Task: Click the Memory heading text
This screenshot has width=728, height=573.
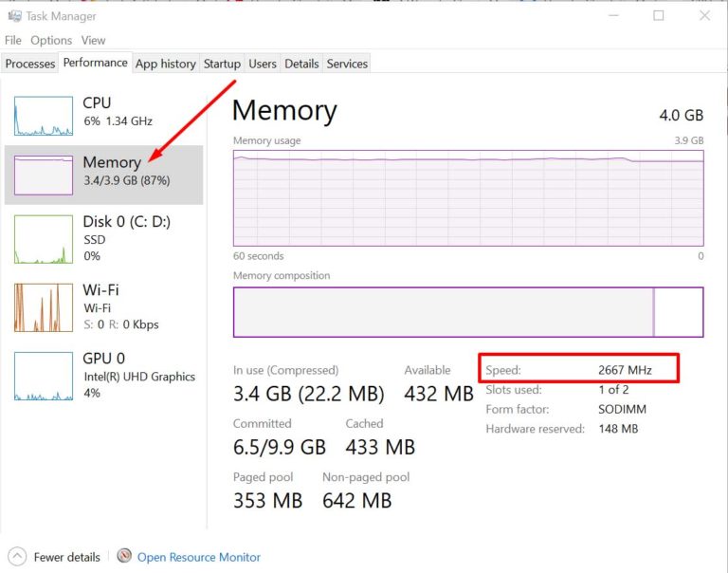Action: click(284, 111)
